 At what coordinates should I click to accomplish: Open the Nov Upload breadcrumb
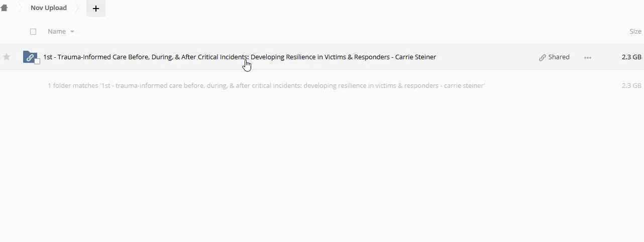tap(49, 8)
